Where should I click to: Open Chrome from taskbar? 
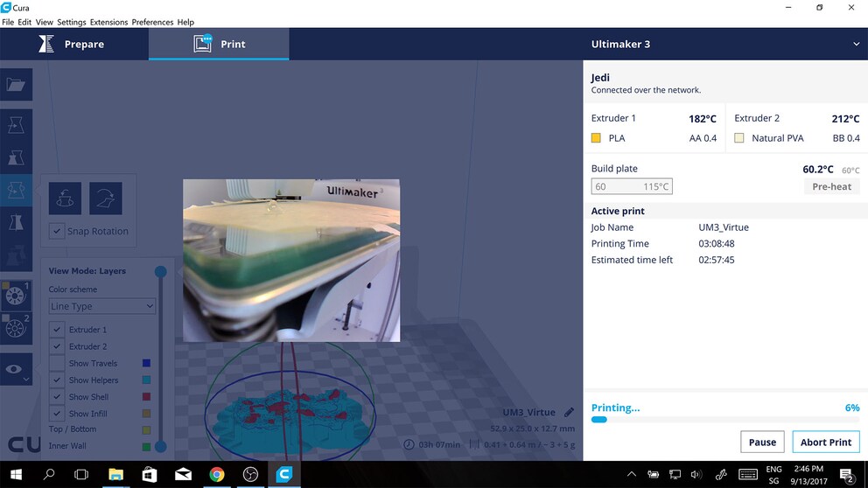(x=217, y=474)
